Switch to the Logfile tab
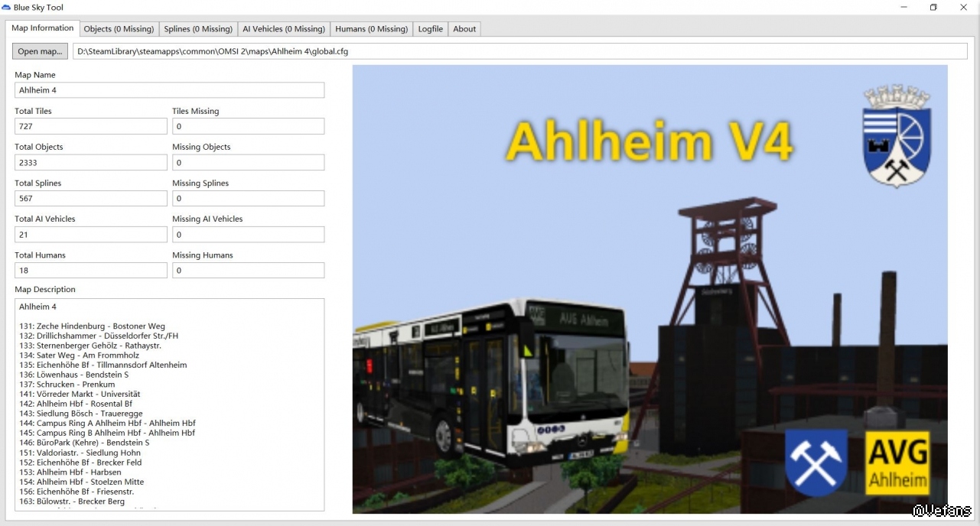 [x=431, y=29]
